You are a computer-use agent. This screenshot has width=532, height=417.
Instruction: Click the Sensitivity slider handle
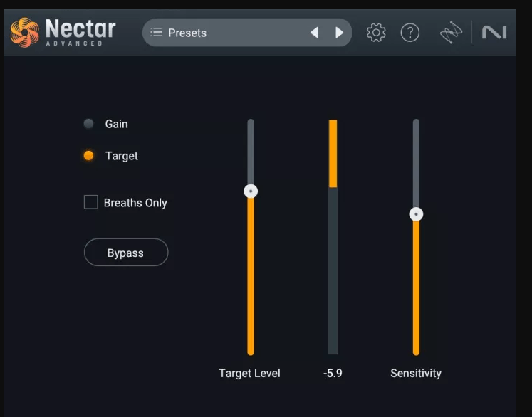(416, 214)
